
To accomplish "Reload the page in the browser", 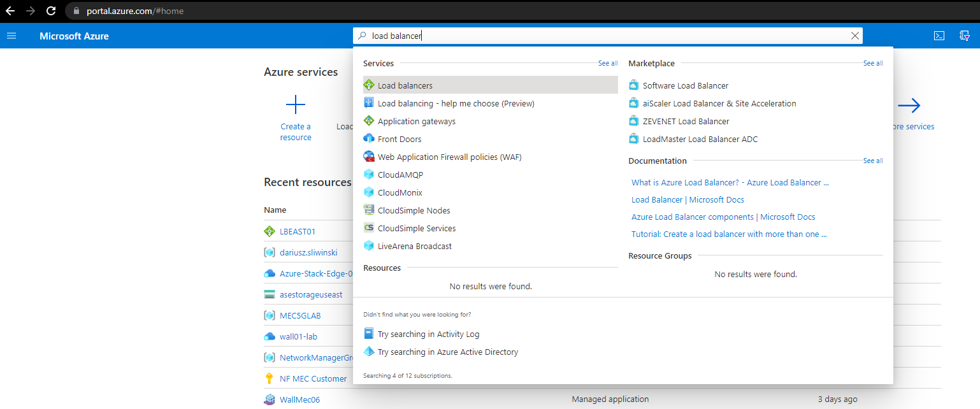I will point(51,11).
